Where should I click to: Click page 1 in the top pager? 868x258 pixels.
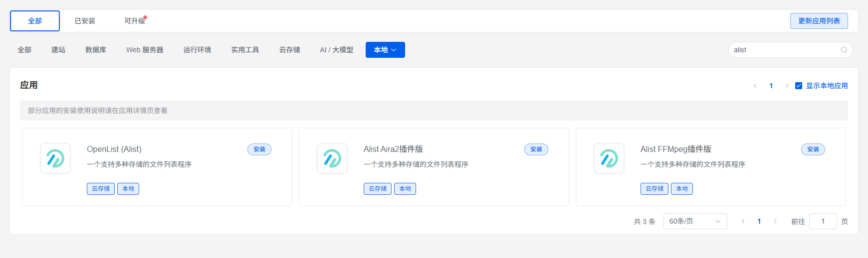click(771, 86)
